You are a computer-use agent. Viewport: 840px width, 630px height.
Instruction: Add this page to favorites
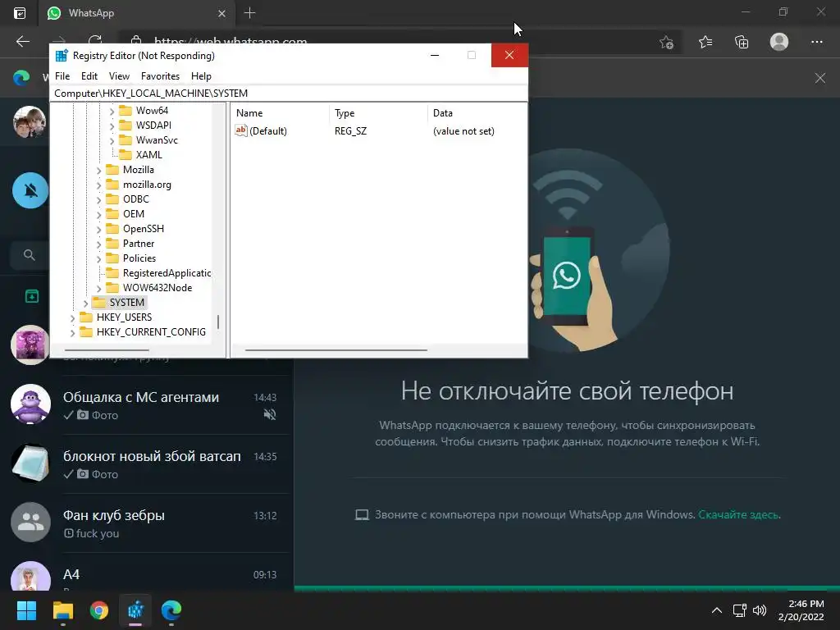pos(666,42)
